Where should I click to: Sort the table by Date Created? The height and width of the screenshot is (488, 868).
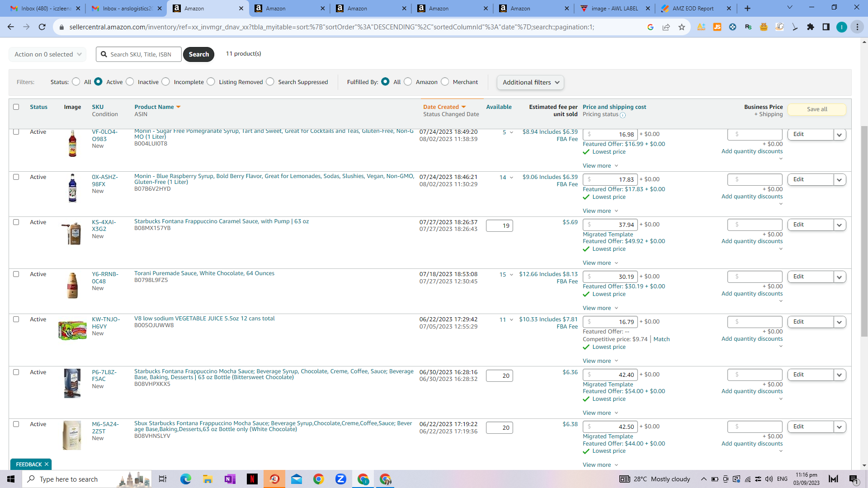pos(444,107)
